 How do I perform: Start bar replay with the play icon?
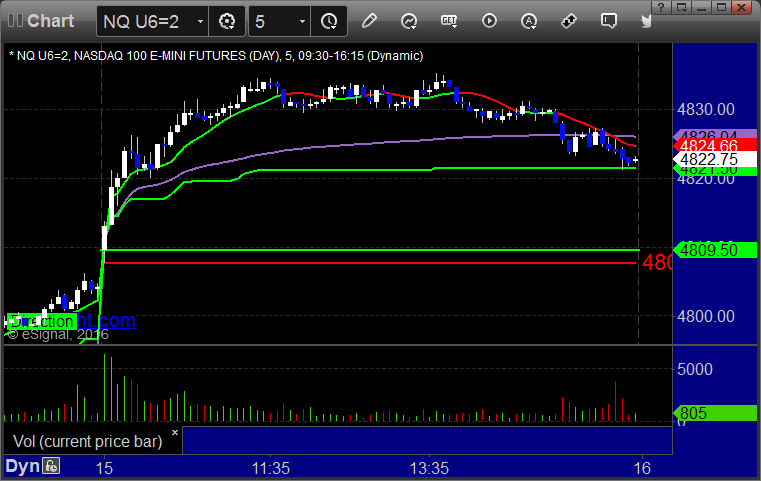[x=489, y=21]
